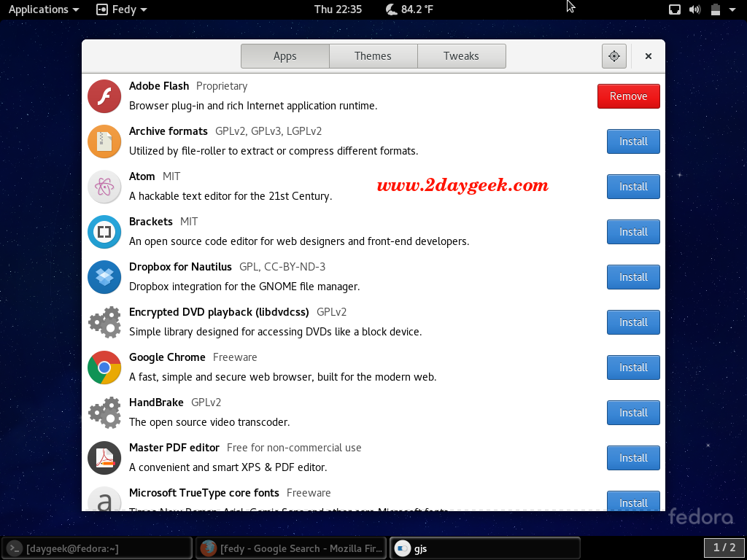Image resolution: width=747 pixels, height=560 pixels.
Task: Click the 1 / 2 workspace switcher
Action: 724,548
